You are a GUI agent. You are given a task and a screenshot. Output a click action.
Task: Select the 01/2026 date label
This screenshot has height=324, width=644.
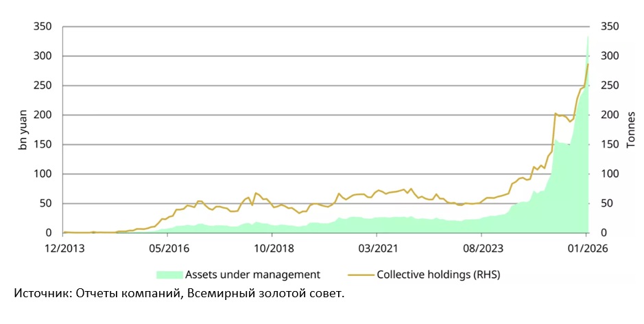coord(586,247)
